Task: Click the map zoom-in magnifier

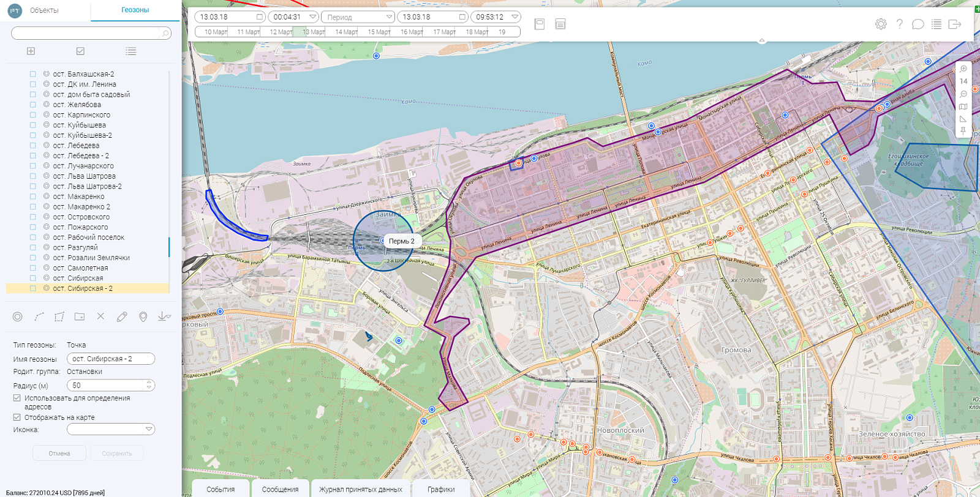Action: coord(963,69)
